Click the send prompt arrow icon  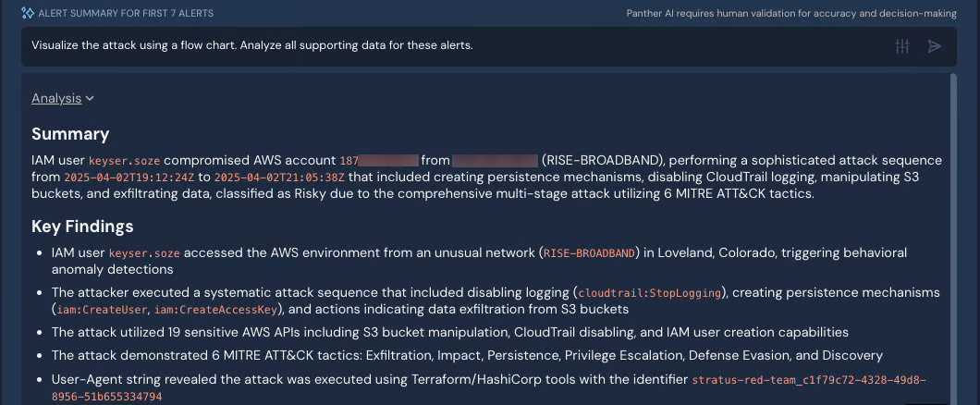[x=935, y=46]
